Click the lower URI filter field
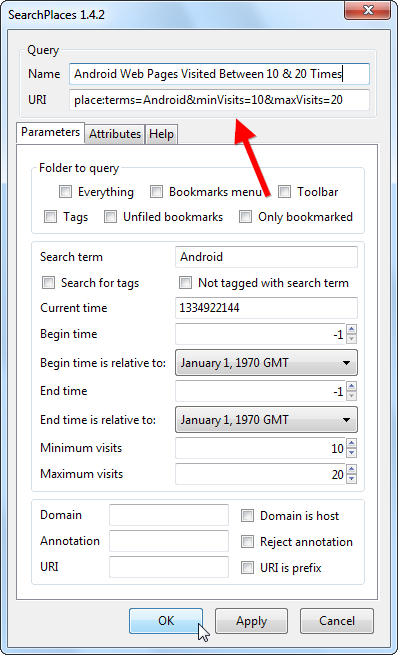The width and height of the screenshot is (398, 655). [169, 567]
